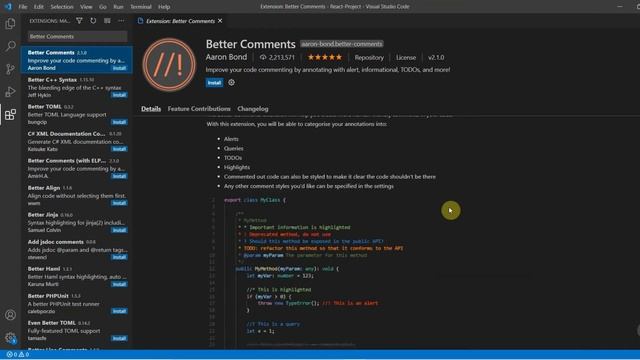This screenshot has height=360, width=640.
Task: Install the Better PHPUnit extension
Action: pyautogui.click(x=119, y=311)
